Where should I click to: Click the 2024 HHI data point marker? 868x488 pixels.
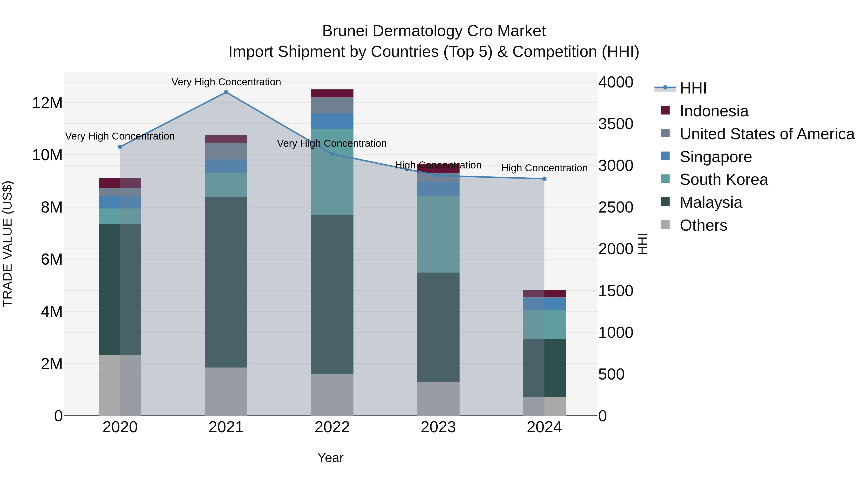(544, 179)
